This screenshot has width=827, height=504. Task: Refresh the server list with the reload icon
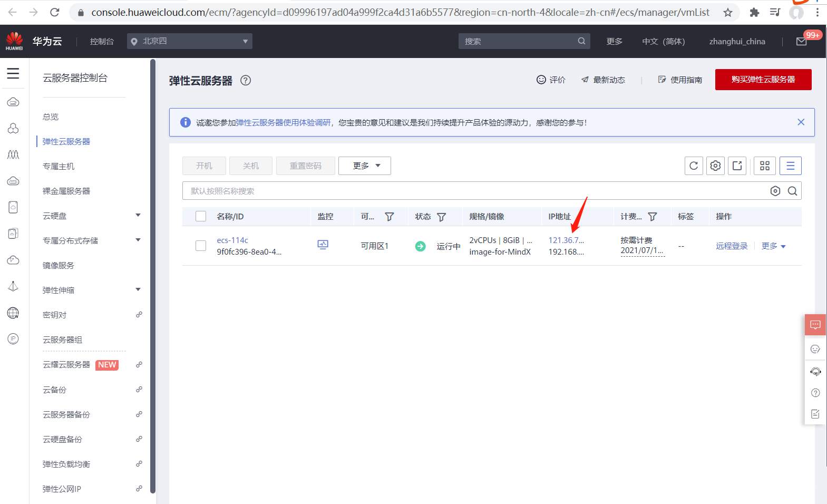(694, 166)
